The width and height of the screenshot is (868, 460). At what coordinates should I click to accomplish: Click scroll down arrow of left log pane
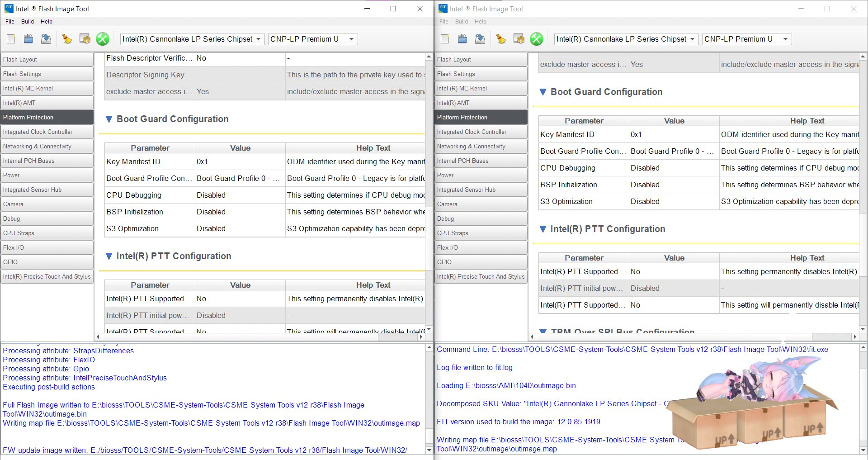click(x=429, y=450)
